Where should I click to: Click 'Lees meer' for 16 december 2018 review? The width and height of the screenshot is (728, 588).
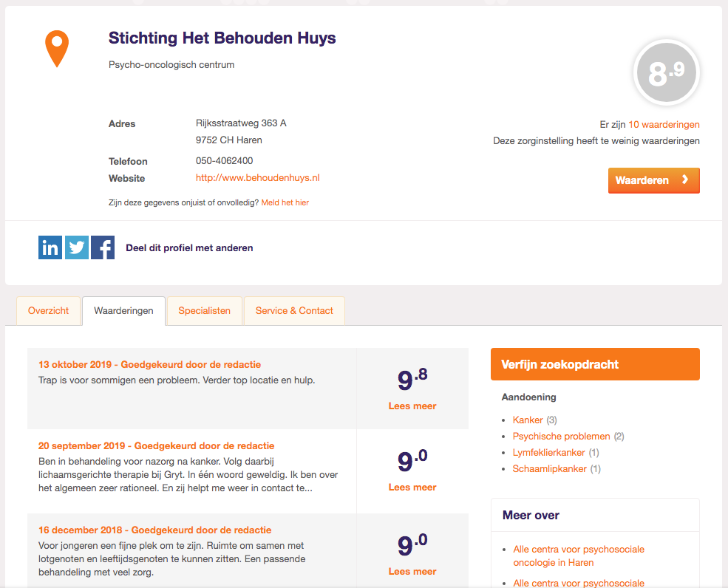tap(412, 571)
